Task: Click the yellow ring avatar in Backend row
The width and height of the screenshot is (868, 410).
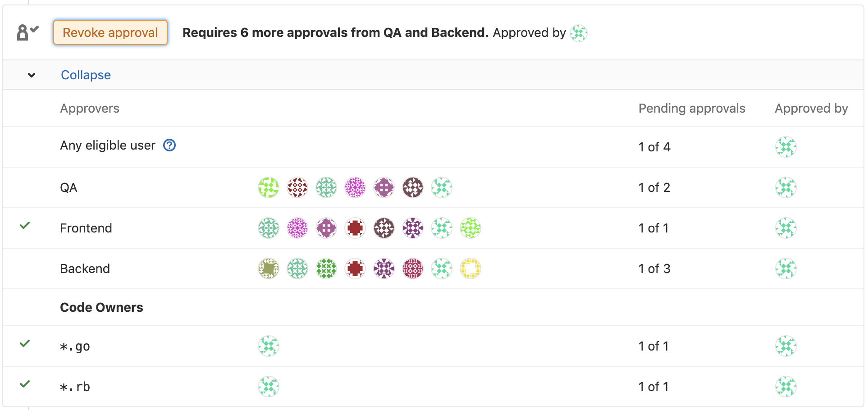Action: pos(471,269)
